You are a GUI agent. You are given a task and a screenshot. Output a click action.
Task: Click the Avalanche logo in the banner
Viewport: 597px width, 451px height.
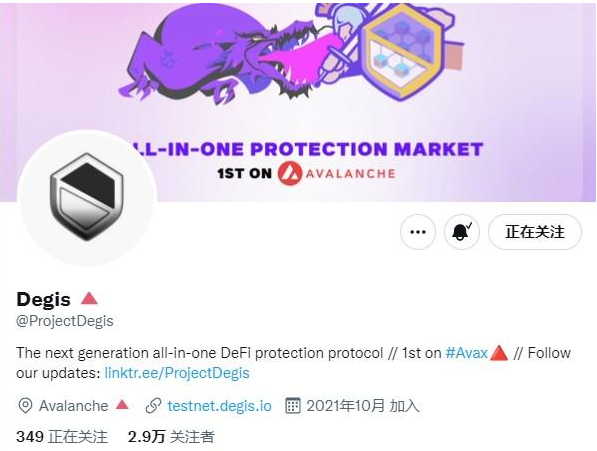(x=290, y=173)
